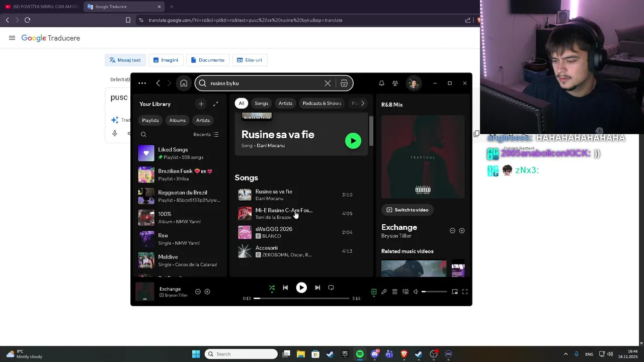Click Switch to video button
Viewport: 644px width, 362px height.
point(408,210)
